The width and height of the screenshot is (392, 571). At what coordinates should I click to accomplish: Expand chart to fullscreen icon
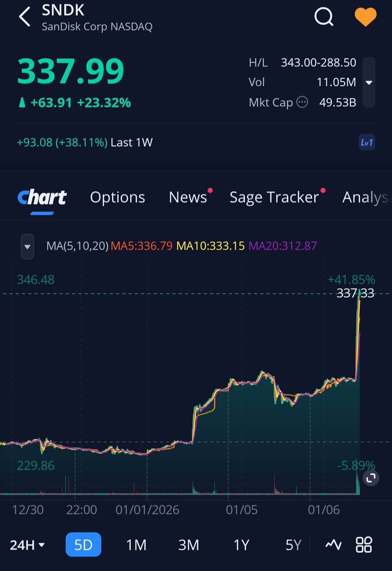[x=371, y=478]
